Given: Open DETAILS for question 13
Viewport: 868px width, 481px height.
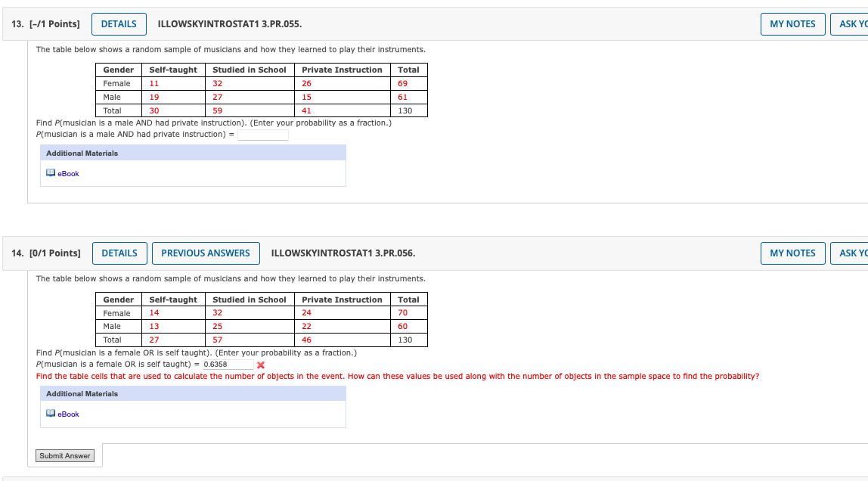Looking at the screenshot, I should [118, 23].
